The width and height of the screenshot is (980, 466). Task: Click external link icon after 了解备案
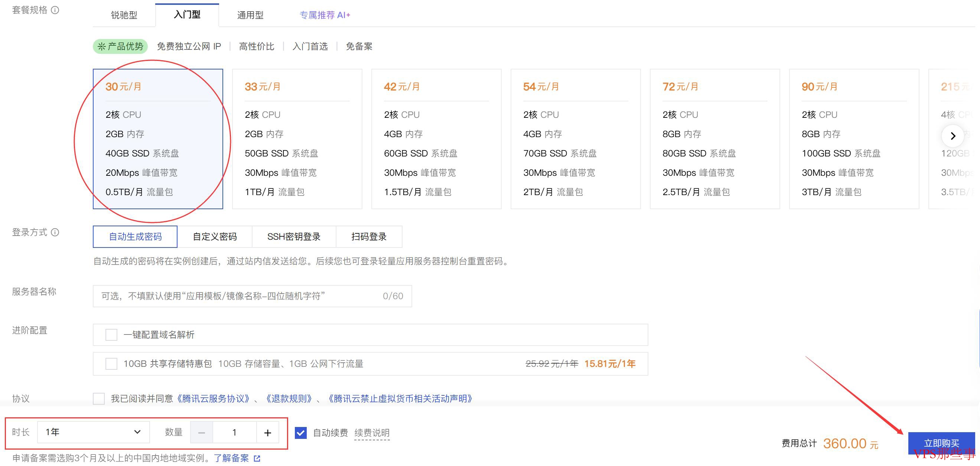(x=257, y=459)
